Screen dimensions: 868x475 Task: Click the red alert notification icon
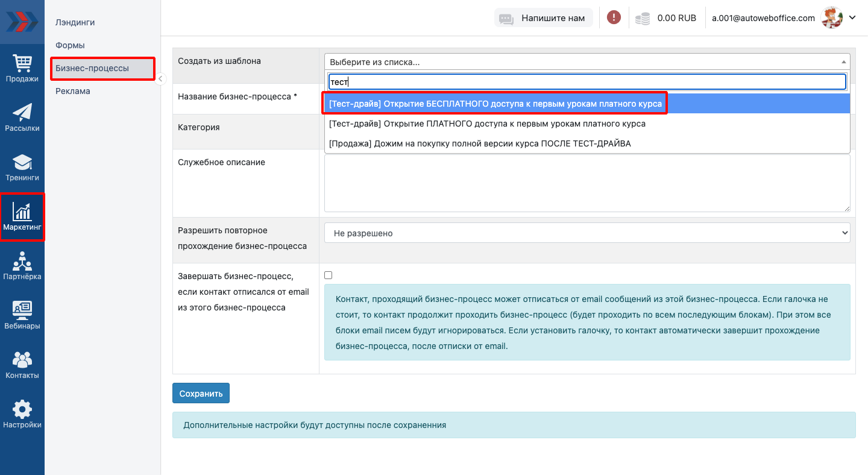pos(614,17)
